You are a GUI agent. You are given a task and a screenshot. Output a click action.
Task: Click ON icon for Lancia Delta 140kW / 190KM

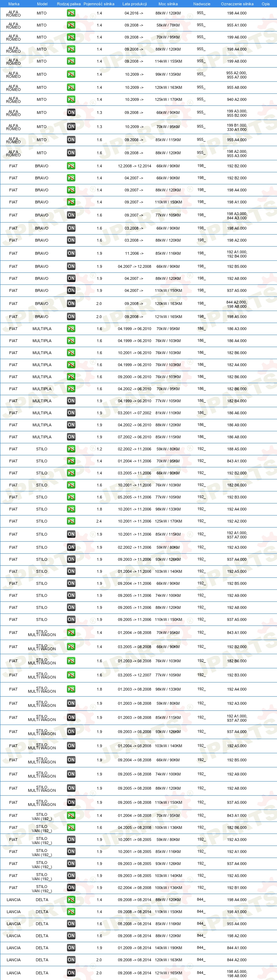click(x=71, y=948)
